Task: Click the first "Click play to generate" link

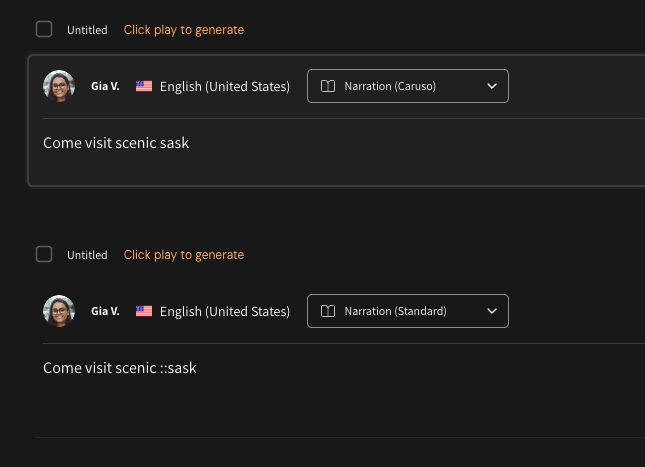Action: click(x=184, y=30)
